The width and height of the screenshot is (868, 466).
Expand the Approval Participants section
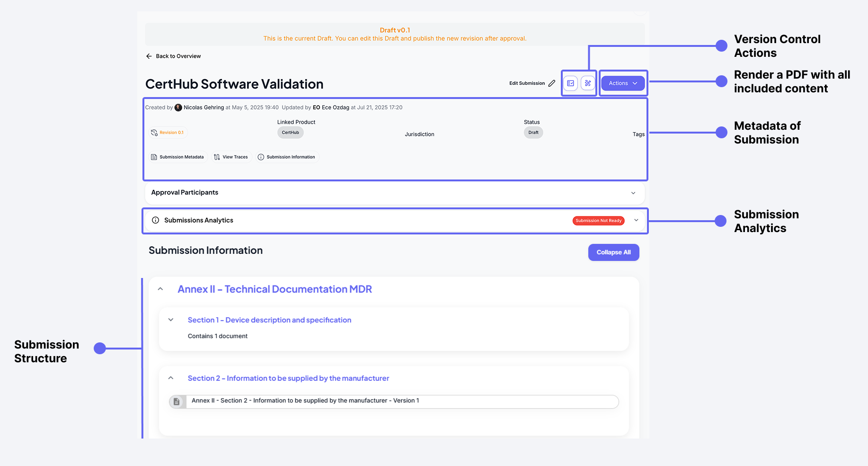click(633, 193)
